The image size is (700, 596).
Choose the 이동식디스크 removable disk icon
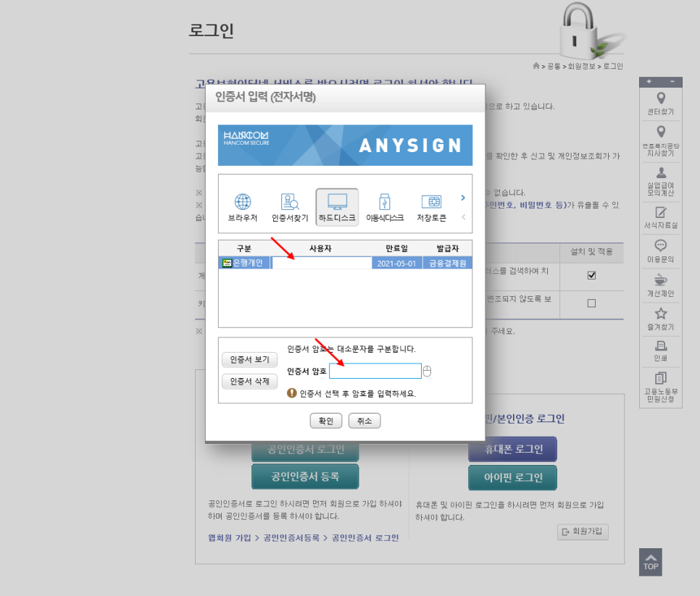384,207
